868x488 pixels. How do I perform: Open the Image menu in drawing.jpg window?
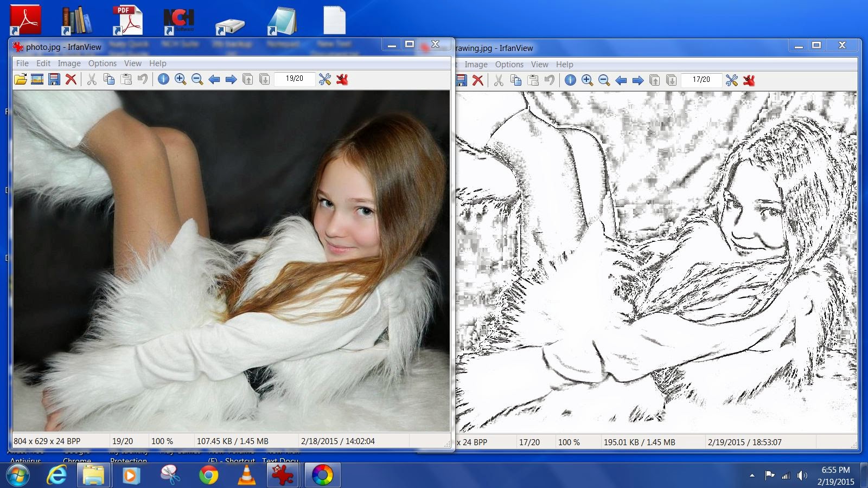pyautogui.click(x=476, y=65)
